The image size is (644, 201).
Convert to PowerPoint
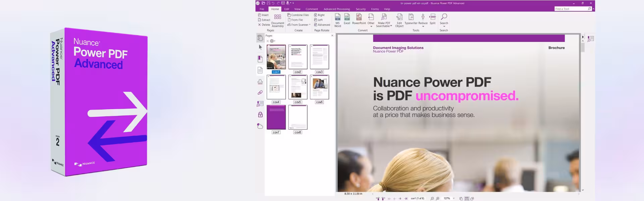tap(359, 19)
